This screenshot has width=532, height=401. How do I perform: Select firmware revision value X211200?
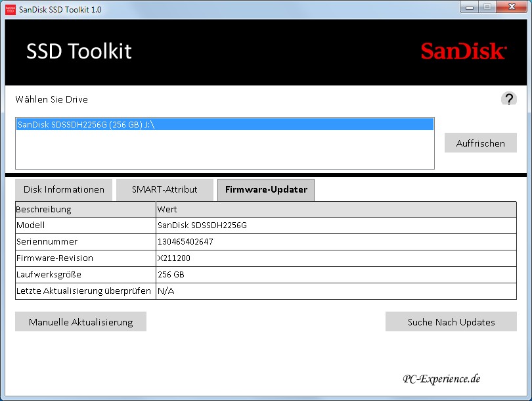[x=174, y=258]
